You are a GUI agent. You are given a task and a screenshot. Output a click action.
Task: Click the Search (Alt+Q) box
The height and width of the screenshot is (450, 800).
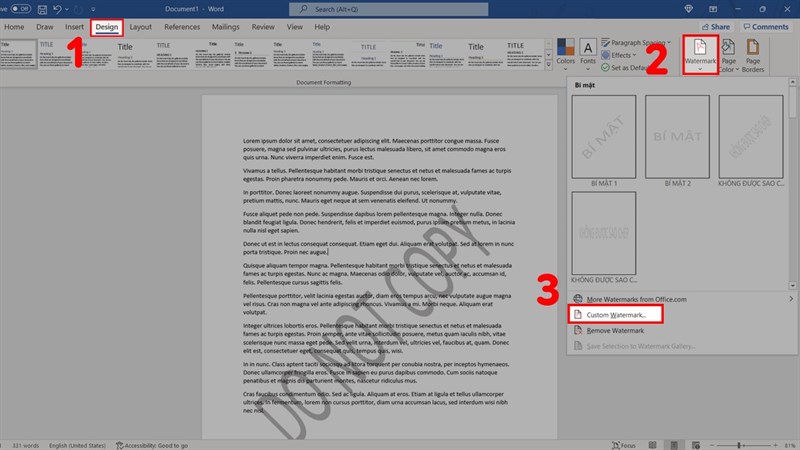388,9
